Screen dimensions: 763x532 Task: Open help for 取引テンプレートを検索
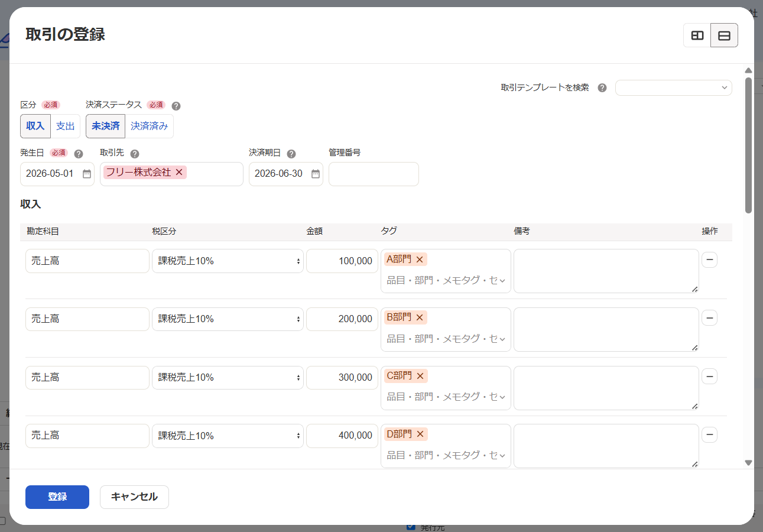click(602, 88)
